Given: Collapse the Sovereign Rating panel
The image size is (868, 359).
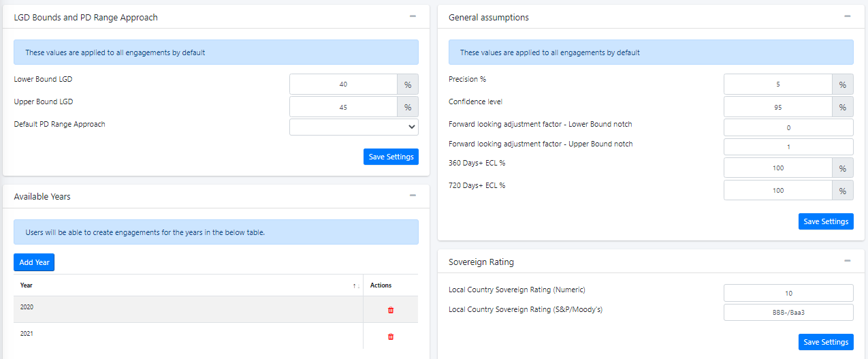Looking at the screenshot, I should 847,261.
